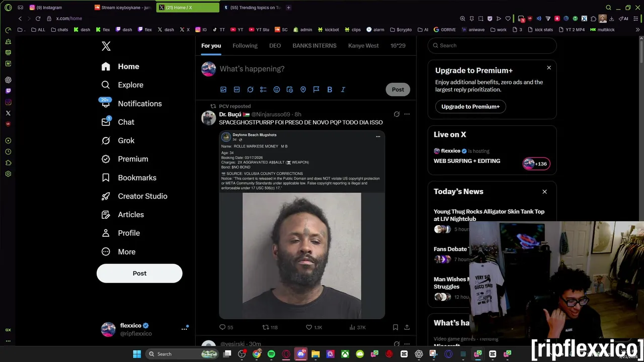This screenshot has height=362, width=644.
Task: Add a GIF in the composer
Action: pos(237,89)
